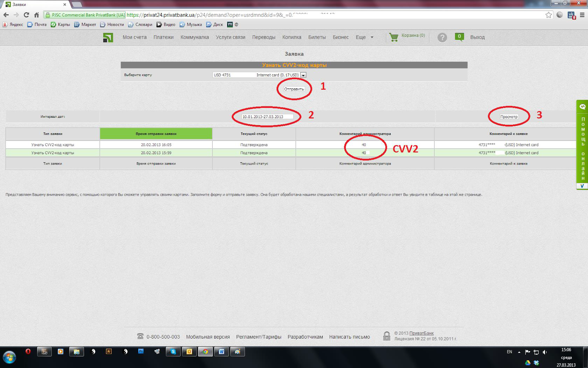Click the VK extension icon
588x368 pixels.
(571, 15)
